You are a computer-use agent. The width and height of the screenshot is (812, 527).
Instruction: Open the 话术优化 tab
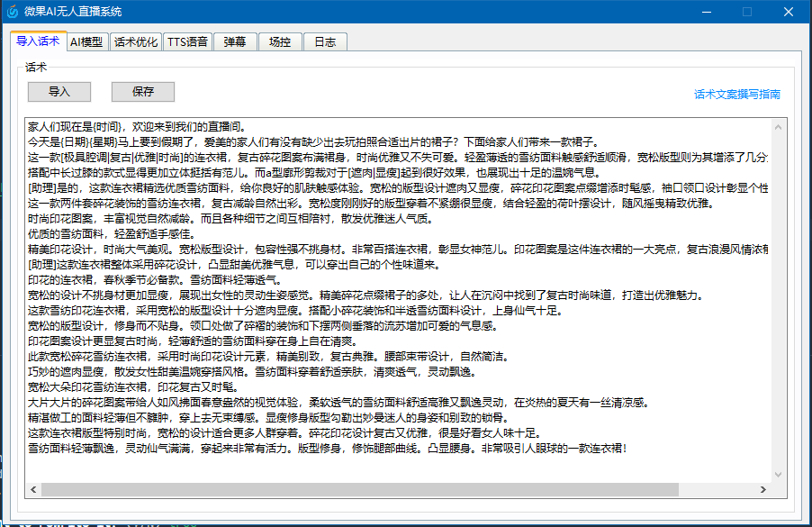coord(135,41)
